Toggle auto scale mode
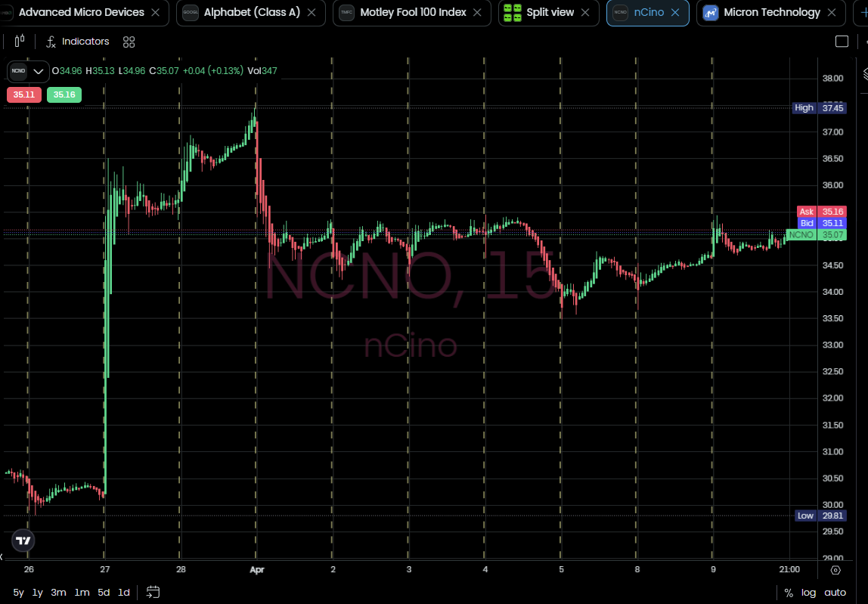Viewport: 868px width, 604px height. (x=835, y=593)
